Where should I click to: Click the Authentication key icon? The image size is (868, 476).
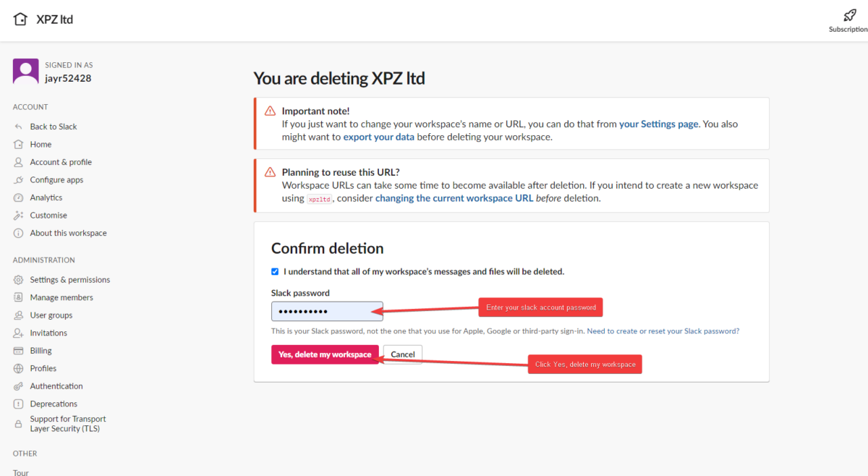18,386
